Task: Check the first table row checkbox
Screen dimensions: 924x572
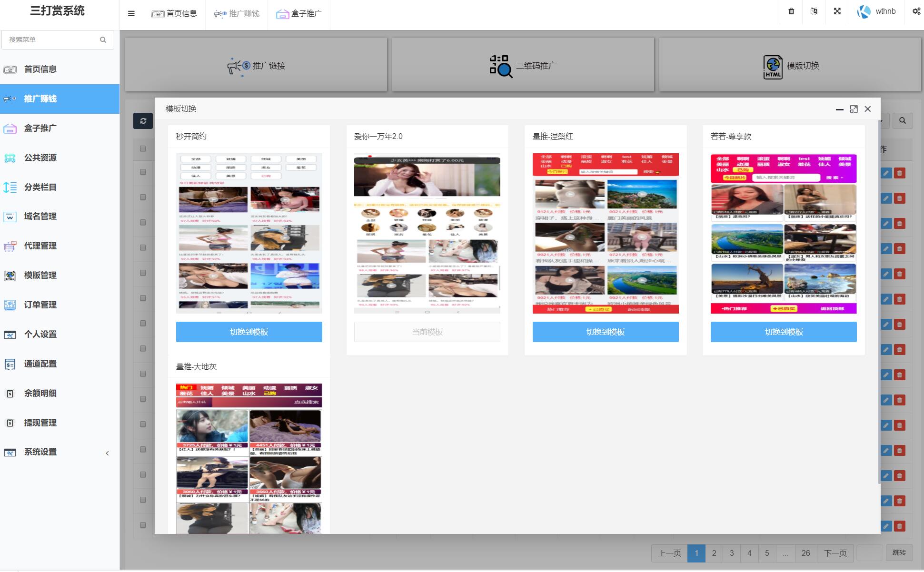Action: 143,172
